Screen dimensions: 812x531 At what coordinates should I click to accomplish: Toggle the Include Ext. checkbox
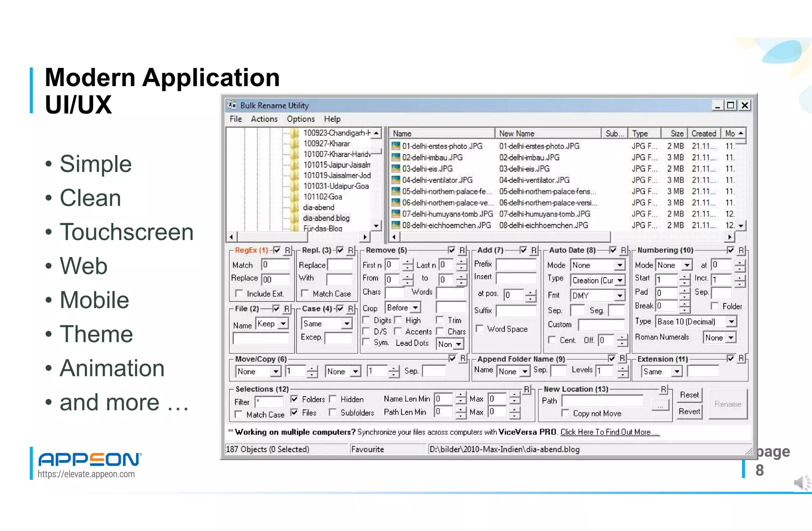pyautogui.click(x=239, y=293)
